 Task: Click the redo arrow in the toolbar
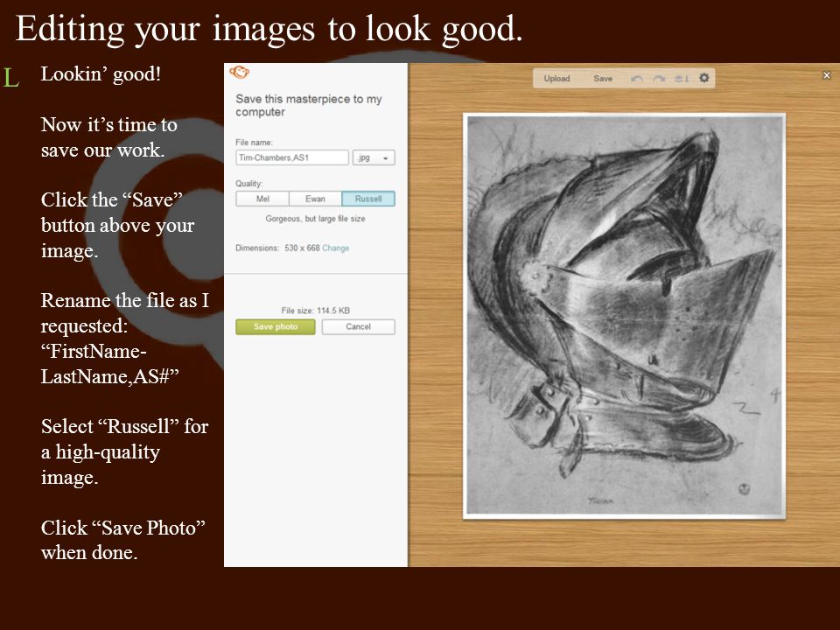[x=659, y=79]
